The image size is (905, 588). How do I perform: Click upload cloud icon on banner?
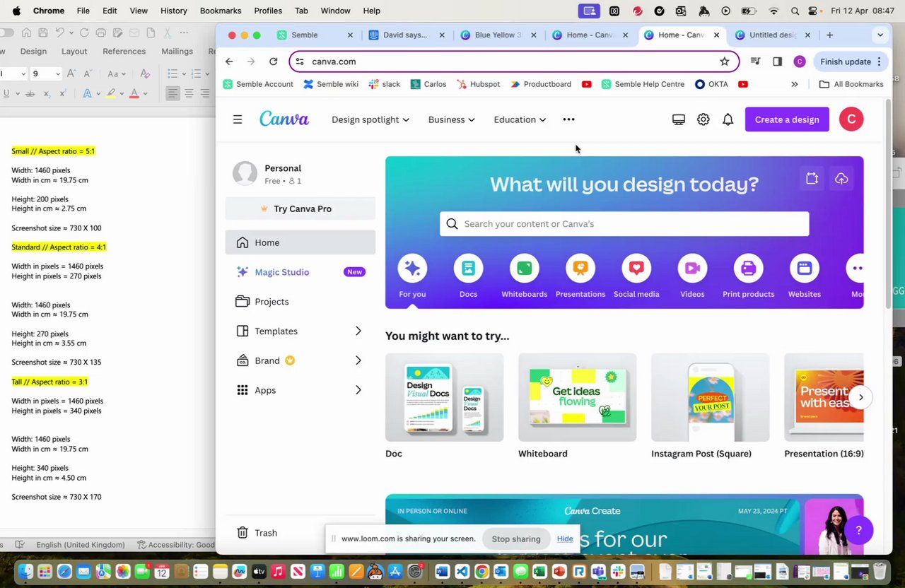click(841, 179)
